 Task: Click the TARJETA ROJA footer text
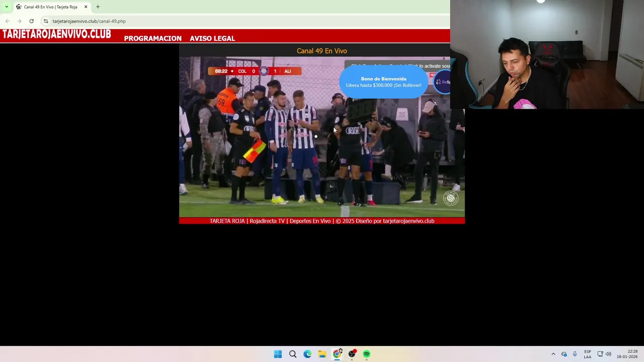coord(322,221)
